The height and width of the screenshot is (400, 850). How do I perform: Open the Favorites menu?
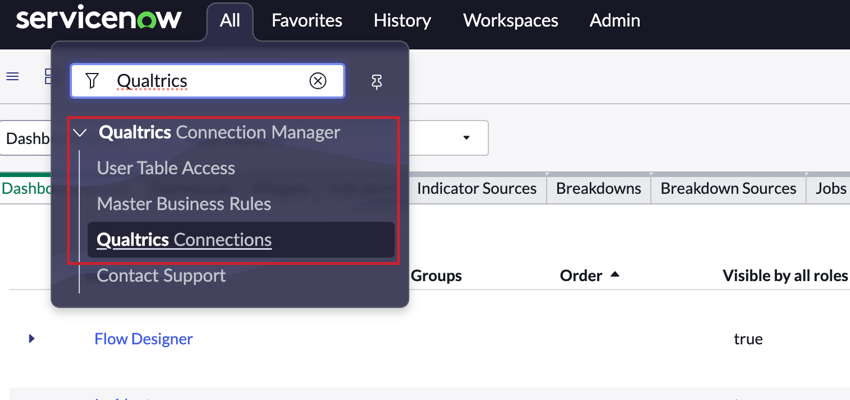click(307, 21)
